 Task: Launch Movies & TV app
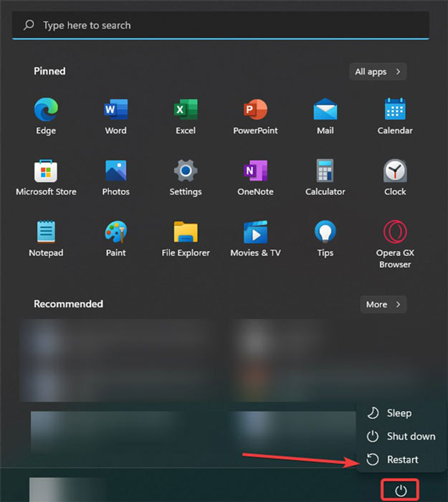coord(255,239)
